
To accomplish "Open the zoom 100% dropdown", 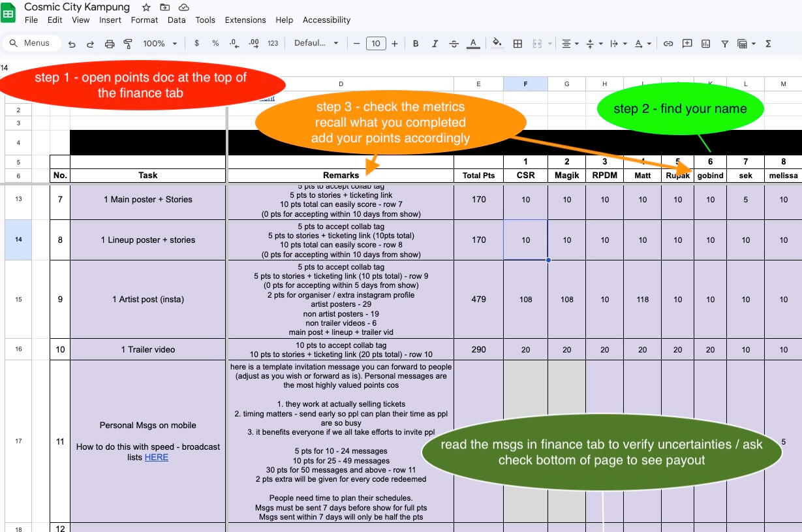I will tap(160, 44).
